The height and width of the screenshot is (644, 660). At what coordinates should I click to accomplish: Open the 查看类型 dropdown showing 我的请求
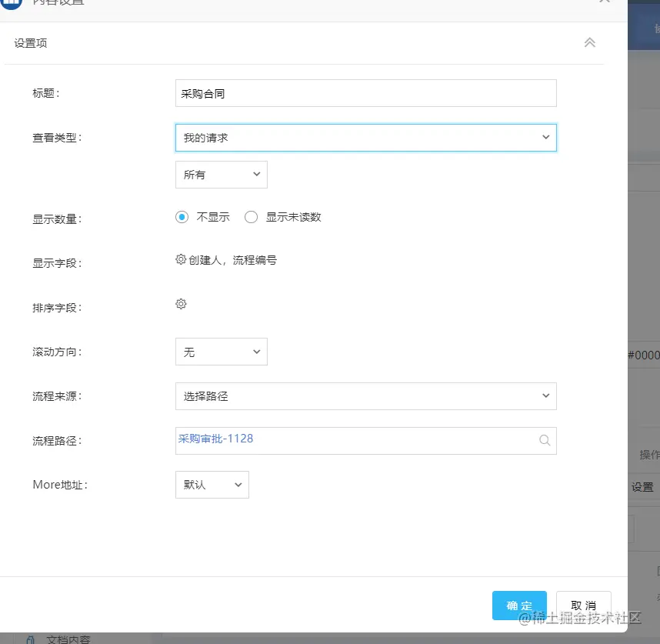(366, 138)
